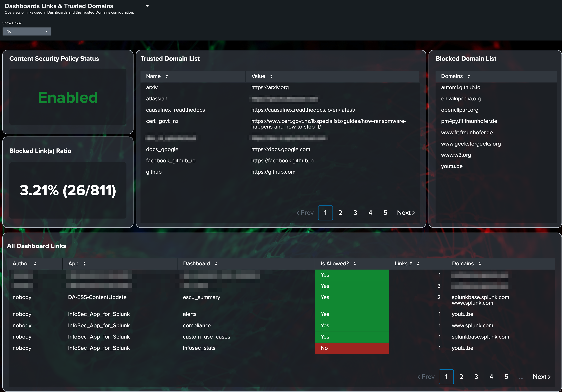Select the youtu.be blocked domain row
562x392 pixels.
click(x=452, y=166)
